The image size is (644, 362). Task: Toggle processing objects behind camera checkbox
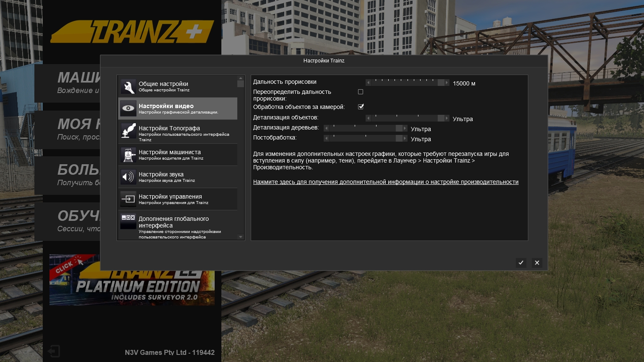click(361, 107)
